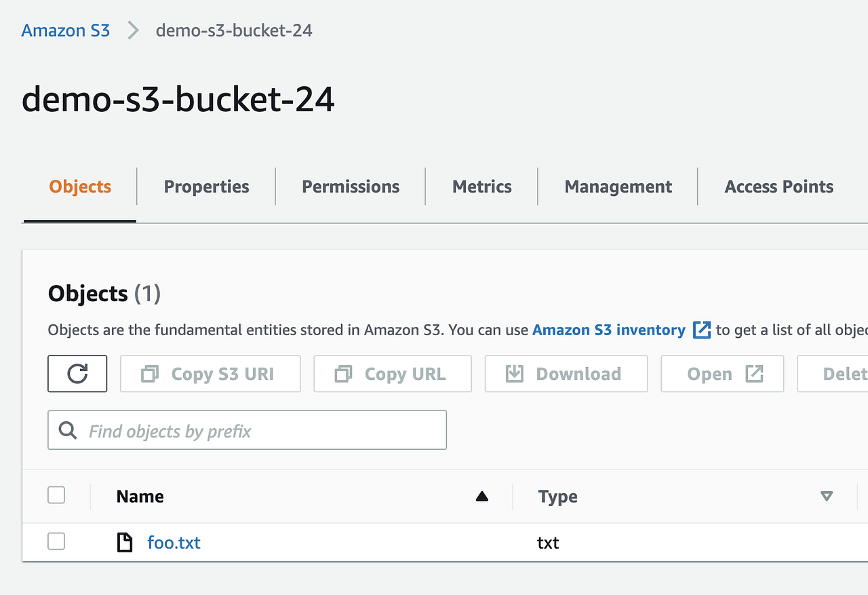Open the foo.txt object
Viewport: 868px width, 595px height.
pyautogui.click(x=174, y=542)
